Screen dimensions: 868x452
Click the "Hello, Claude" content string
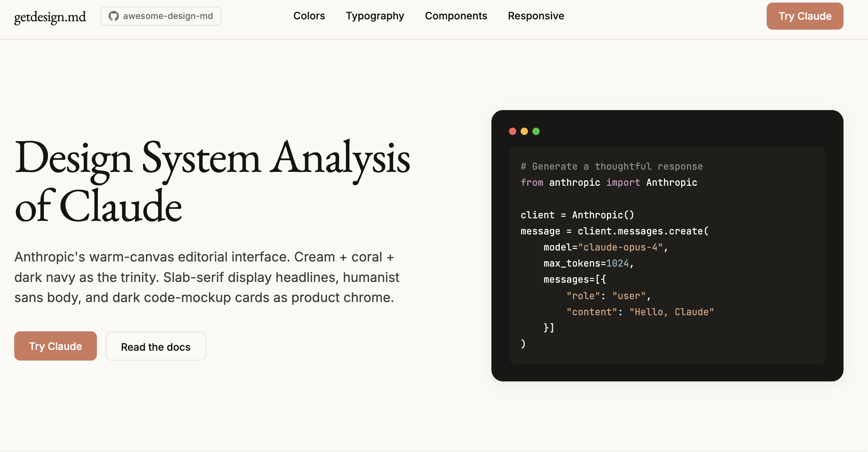click(672, 312)
